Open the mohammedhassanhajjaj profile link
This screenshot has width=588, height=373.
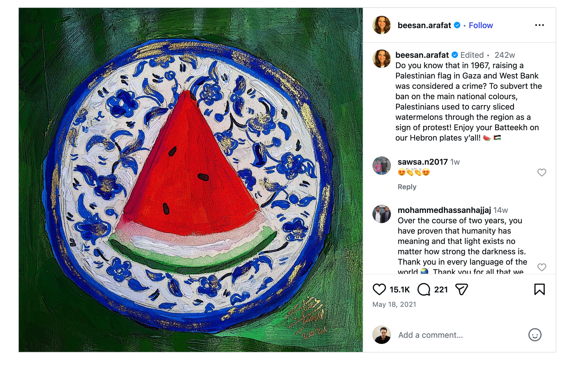click(444, 210)
